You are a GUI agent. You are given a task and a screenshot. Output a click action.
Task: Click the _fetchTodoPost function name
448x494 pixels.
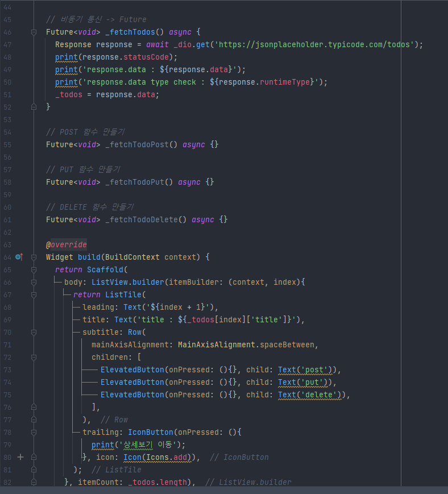pos(137,144)
